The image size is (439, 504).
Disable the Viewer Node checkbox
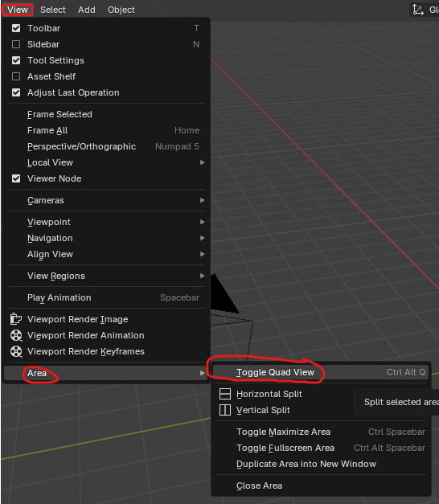[16, 178]
